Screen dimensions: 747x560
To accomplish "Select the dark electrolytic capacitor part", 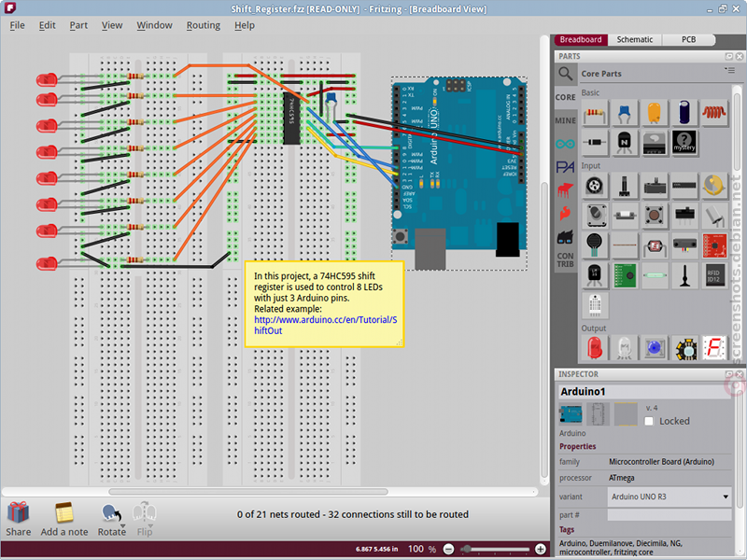I will pos(684,113).
